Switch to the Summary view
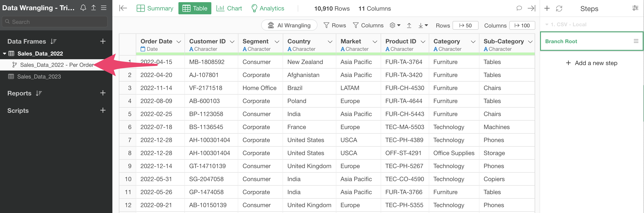The width and height of the screenshot is (644, 213). 155,8
